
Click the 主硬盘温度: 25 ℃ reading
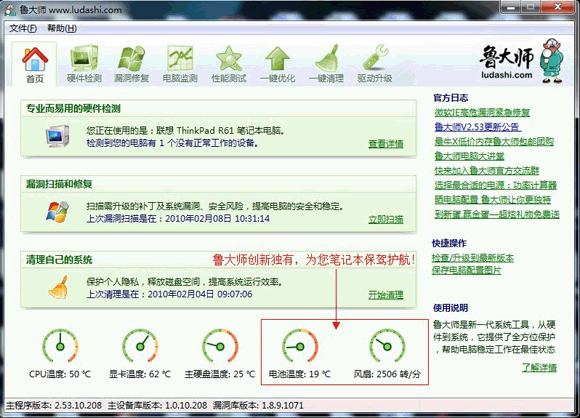pyautogui.click(x=220, y=374)
